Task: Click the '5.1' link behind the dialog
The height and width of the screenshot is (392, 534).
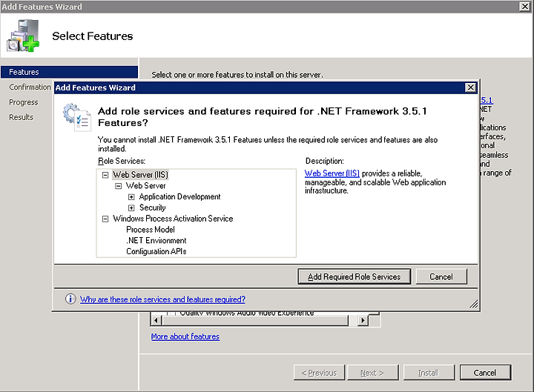Action: 487,100
